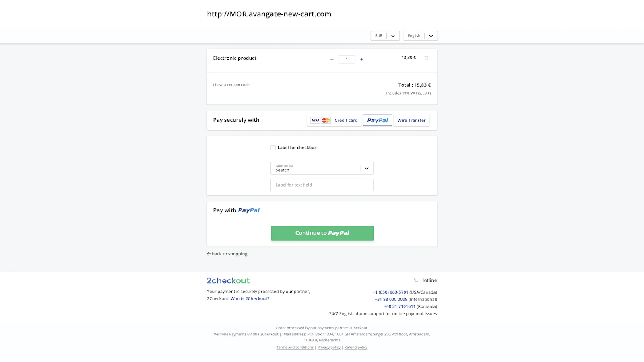644x362 pixels.
Task: Increase quantity with the plus icon
Action: pos(362,59)
